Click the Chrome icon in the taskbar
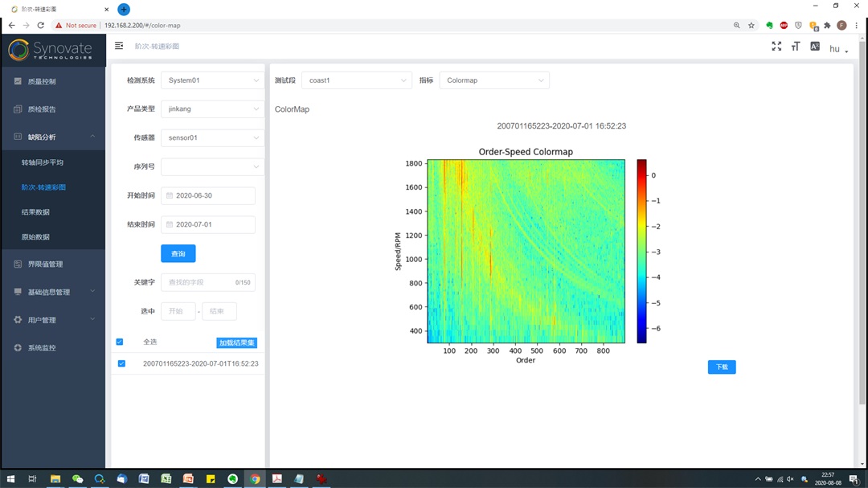Viewport: 868px width, 488px height. tap(255, 479)
